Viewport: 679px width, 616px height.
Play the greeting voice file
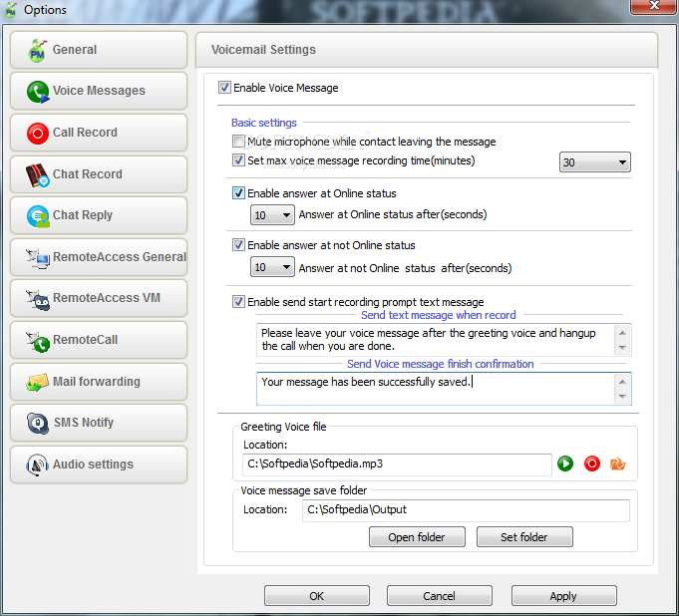point(565,463)
